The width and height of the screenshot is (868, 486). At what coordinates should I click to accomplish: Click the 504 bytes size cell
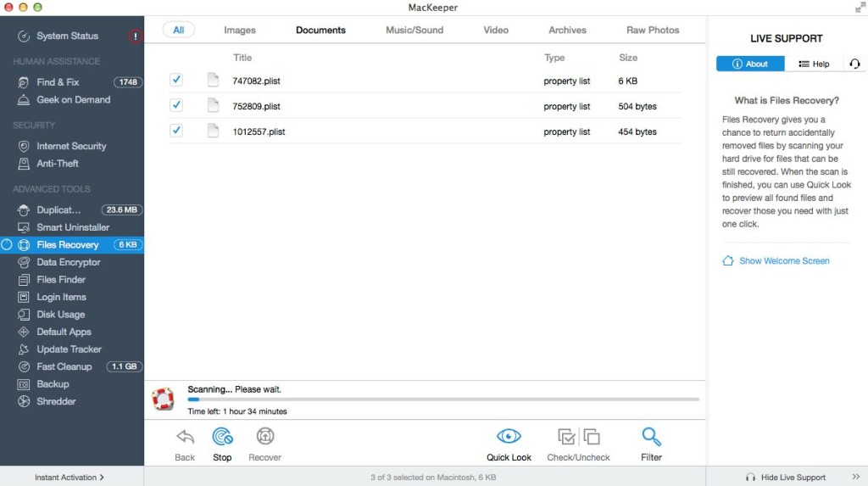point(637,106)
